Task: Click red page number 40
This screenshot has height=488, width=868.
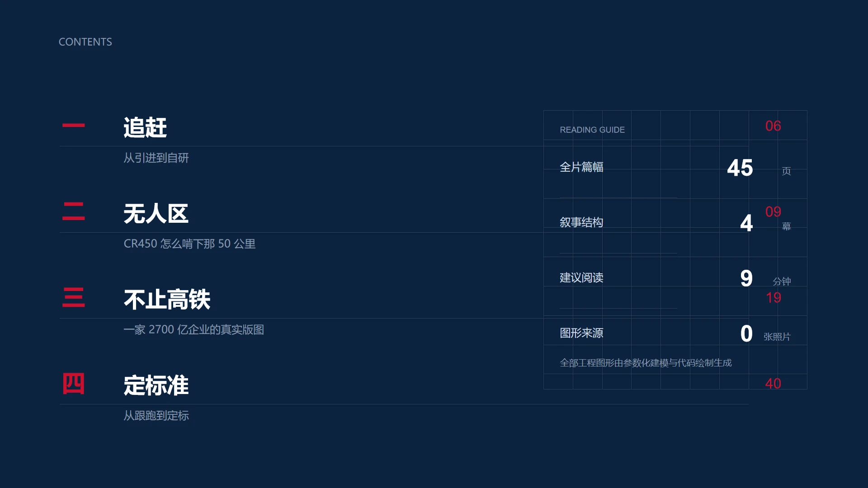Action: click(x=773, y=383)
